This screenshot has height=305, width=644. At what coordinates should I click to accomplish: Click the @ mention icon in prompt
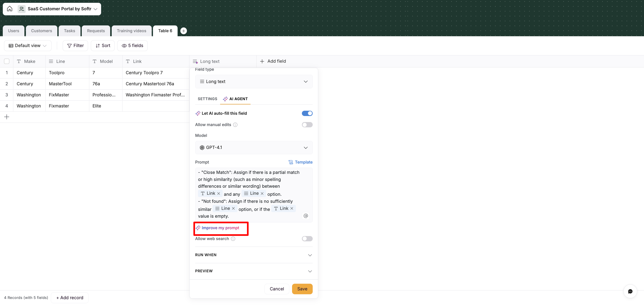(x=306, y=216)
